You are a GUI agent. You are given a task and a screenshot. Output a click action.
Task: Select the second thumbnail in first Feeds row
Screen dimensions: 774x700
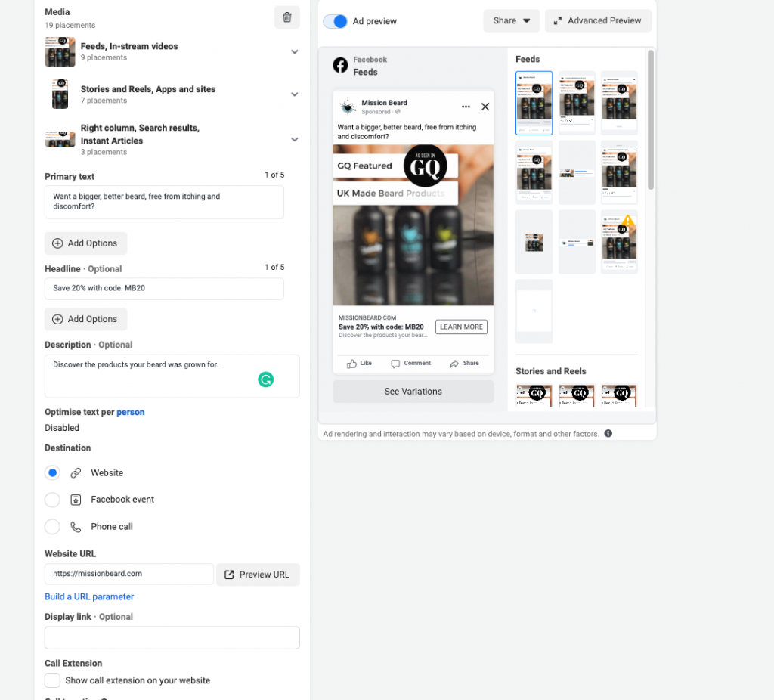[x=577, y=103]
